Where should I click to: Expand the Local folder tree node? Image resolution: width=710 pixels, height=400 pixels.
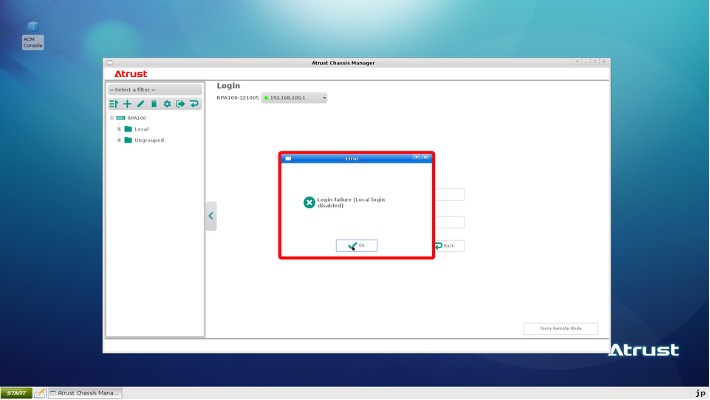pos(119,128)
